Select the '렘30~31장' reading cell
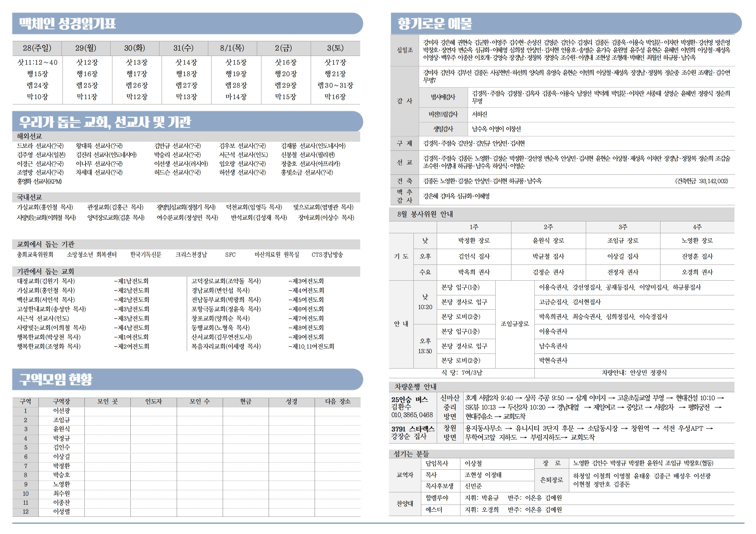The width and height of the screenshot is (756, 534). (x=335, y=85)
